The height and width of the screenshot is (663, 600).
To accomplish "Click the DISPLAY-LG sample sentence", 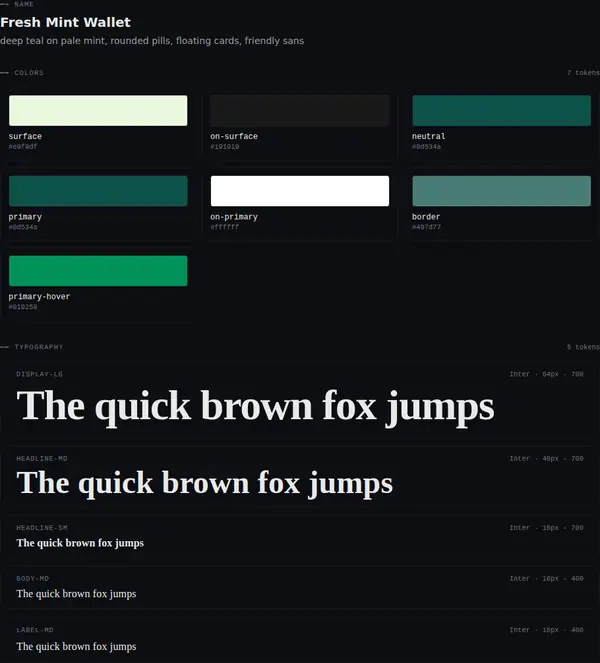I will [255, 406].
